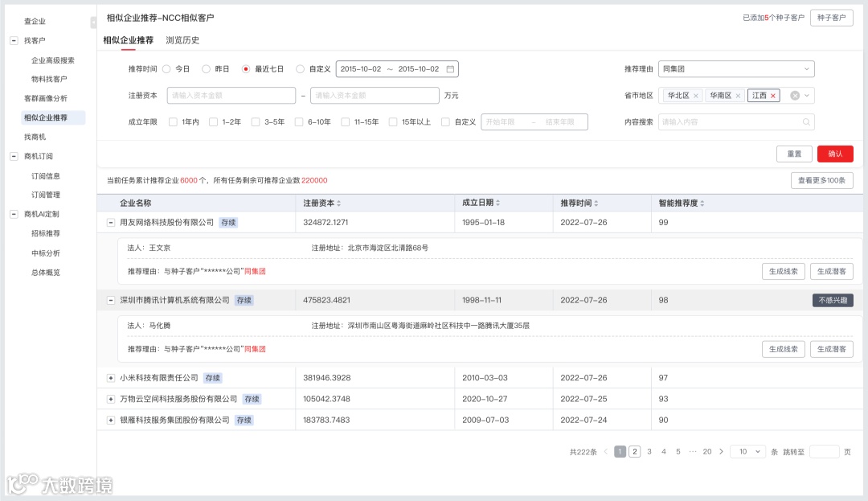The height and width of the screenshot is (501, 868).
Task: Click the 查看更多100条 button
Action: coord(822,180)
